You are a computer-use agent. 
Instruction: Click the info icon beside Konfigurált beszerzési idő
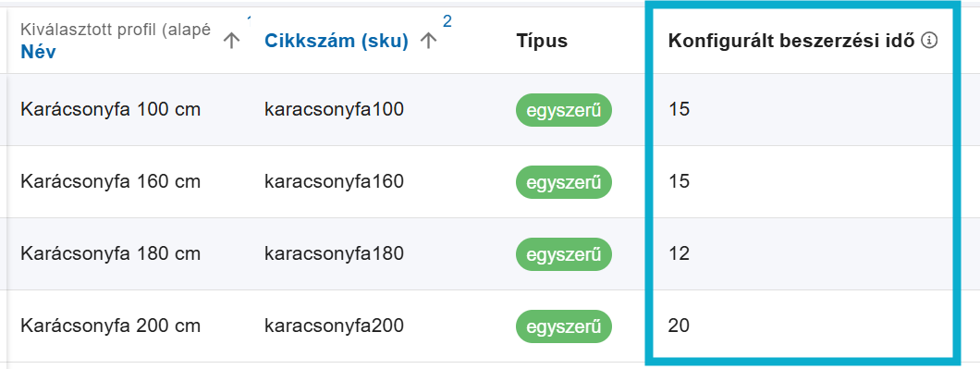tap(930, 42)
